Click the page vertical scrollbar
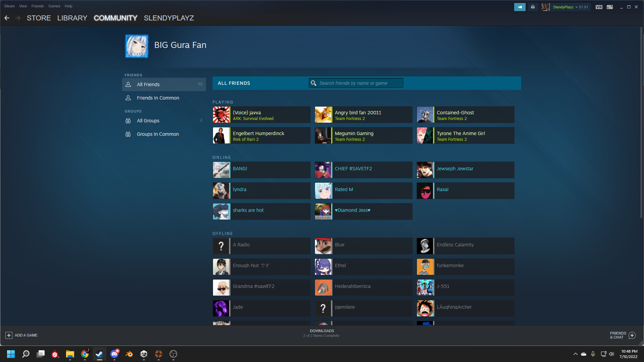 [641, 122]
